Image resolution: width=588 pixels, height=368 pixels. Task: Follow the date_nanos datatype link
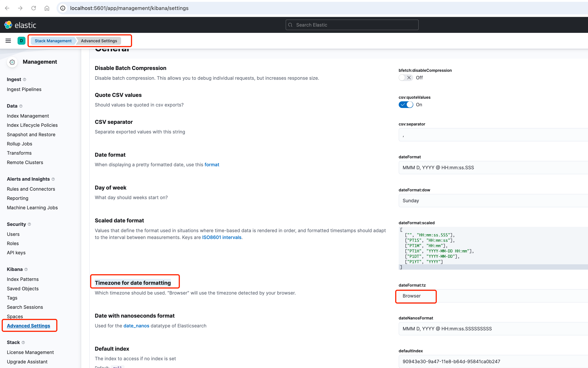point(136,326)
